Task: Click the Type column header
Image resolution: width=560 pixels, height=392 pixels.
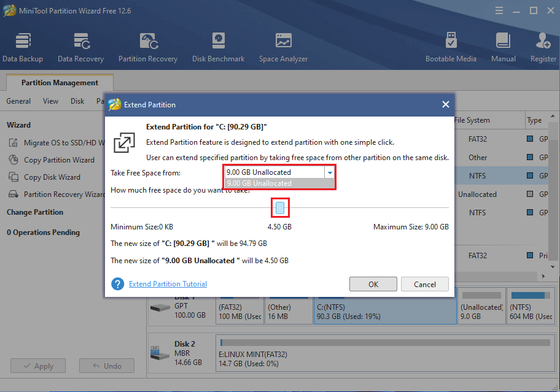Action: point(536,120)
